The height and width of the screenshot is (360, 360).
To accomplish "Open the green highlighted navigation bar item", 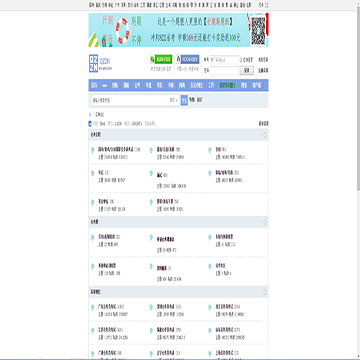I will (227, 85).
